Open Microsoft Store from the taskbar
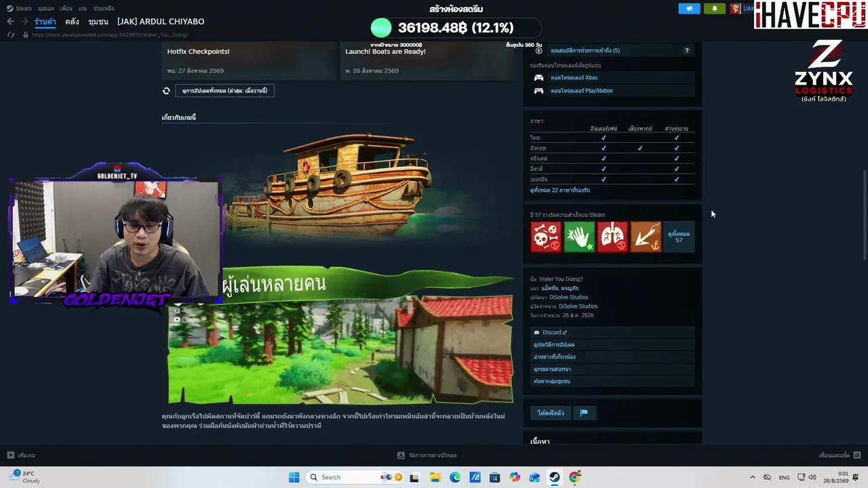This screenshot has height=488, width=868. pos(495,477)
